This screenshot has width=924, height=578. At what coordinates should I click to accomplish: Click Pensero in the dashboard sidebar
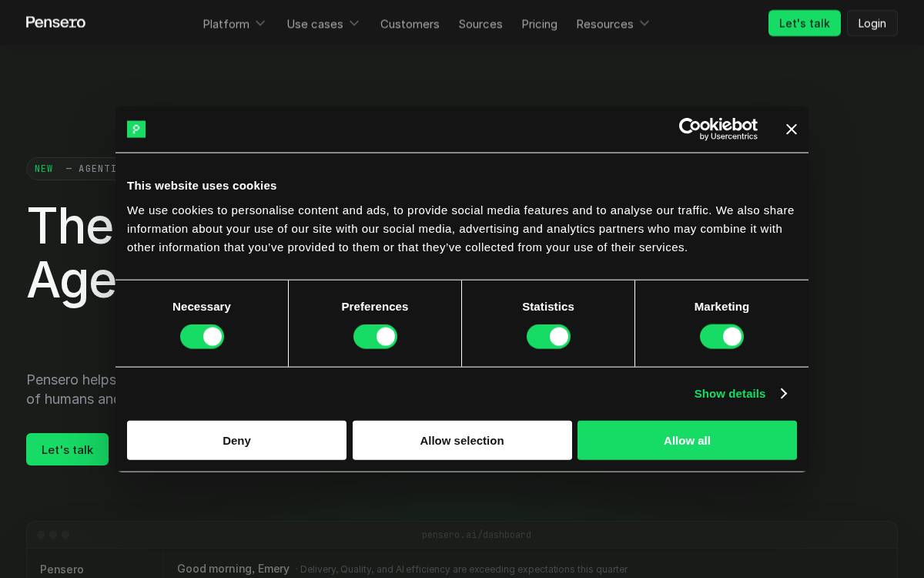(x=62, y=570)
